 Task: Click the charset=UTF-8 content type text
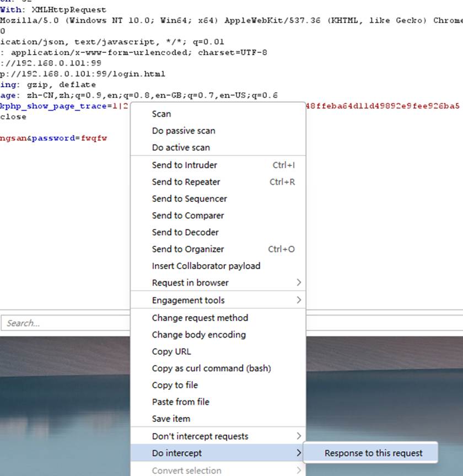(233, 52)
